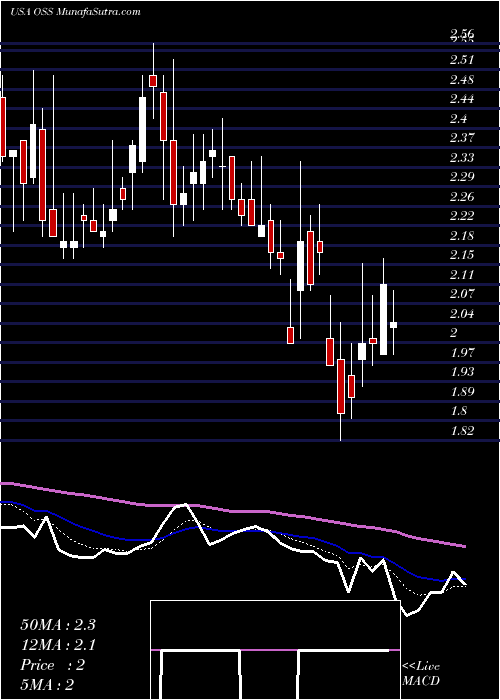This screenshot has height=700, width=500.
Task: Click the 2.11 price axis label
Action: (462, 274)
